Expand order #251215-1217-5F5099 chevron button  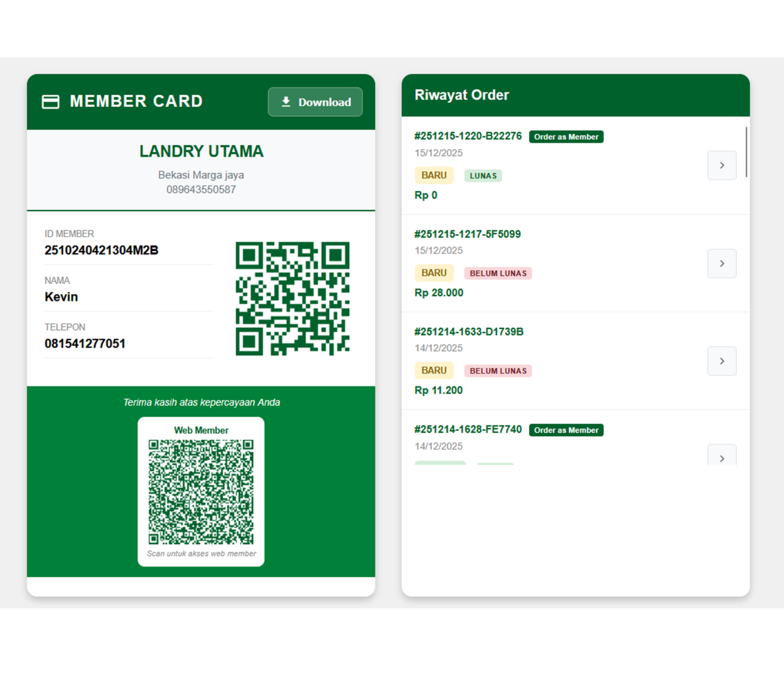(722, 263)
